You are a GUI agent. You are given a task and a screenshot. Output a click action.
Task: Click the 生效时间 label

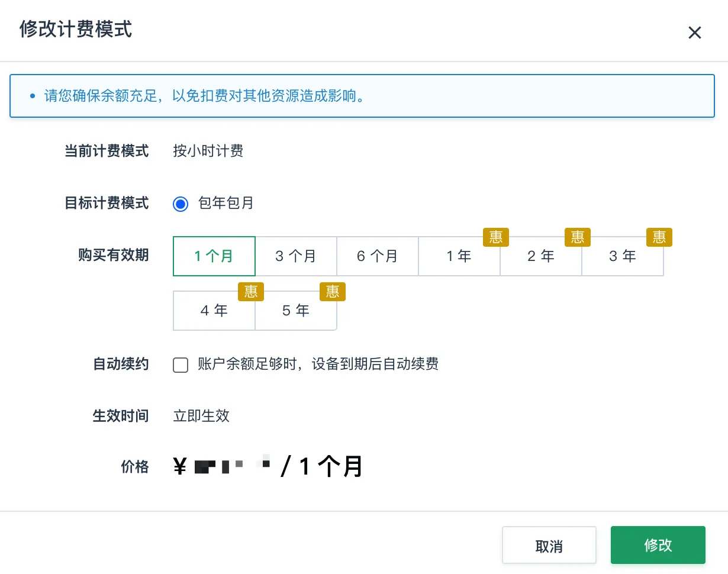coord(121,416)
